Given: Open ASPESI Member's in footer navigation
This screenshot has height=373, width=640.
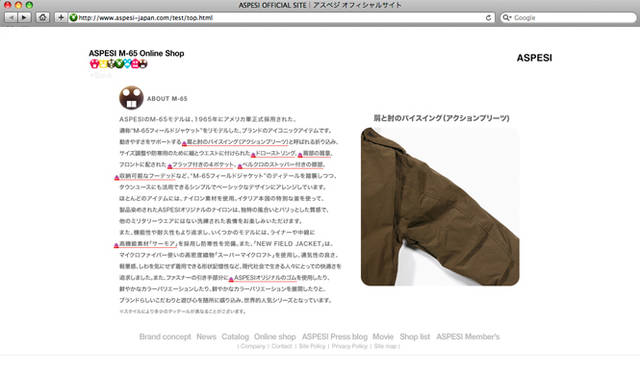Looking at the screenshot, I should 468,337.
